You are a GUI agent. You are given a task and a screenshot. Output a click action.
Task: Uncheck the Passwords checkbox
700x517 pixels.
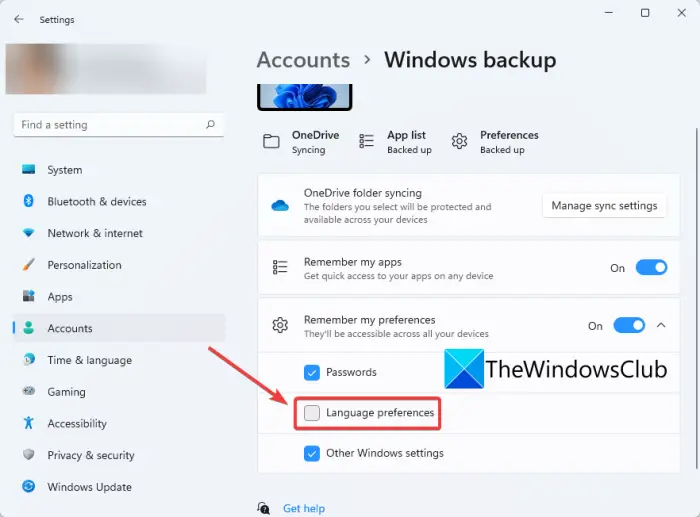312,372
